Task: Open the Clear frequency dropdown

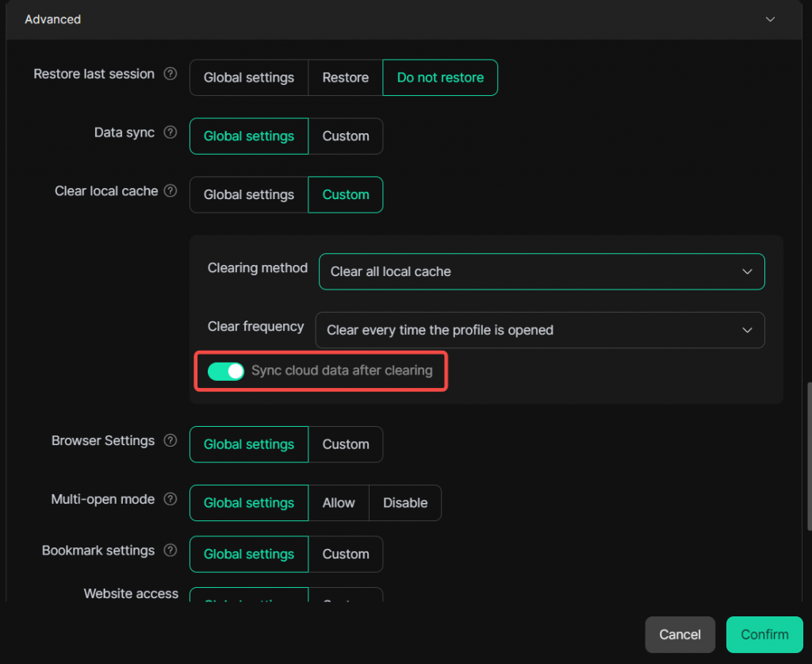Action: click(x=539, y=330)
